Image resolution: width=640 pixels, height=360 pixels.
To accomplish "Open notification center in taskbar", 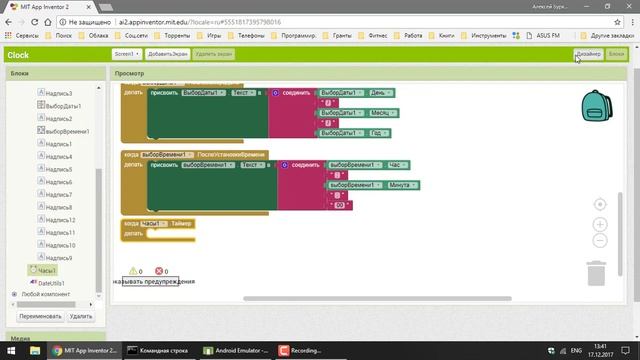I will click(x=625, y=351).
